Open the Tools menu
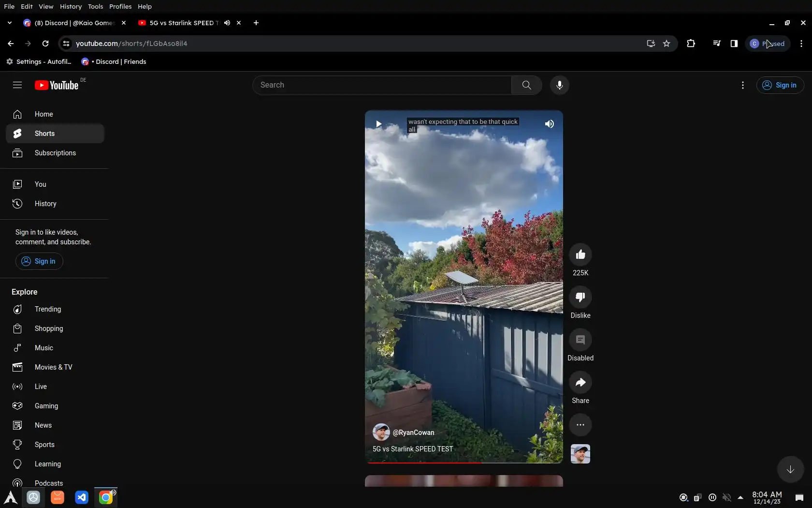812x508 pixels. coord(95,6)
